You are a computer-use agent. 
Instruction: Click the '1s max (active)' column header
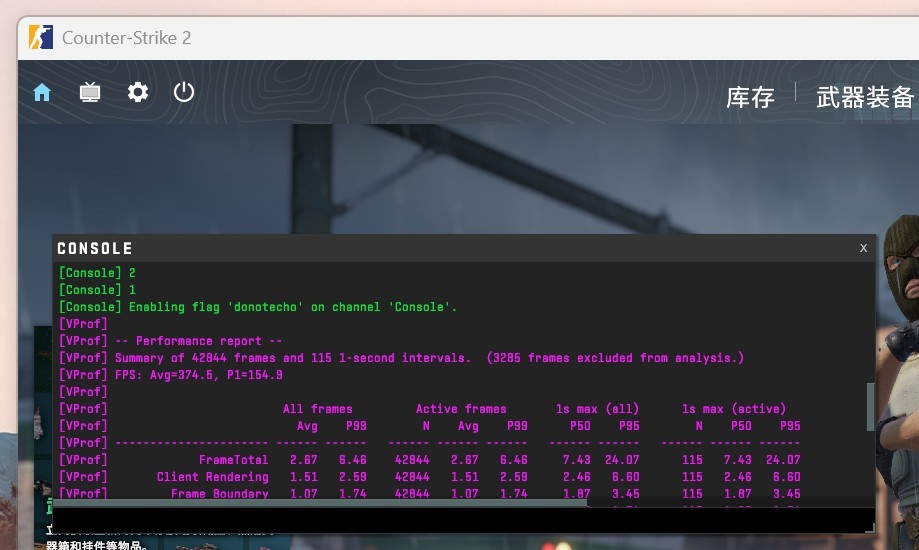pyautogui.click(x=734, y=409)
